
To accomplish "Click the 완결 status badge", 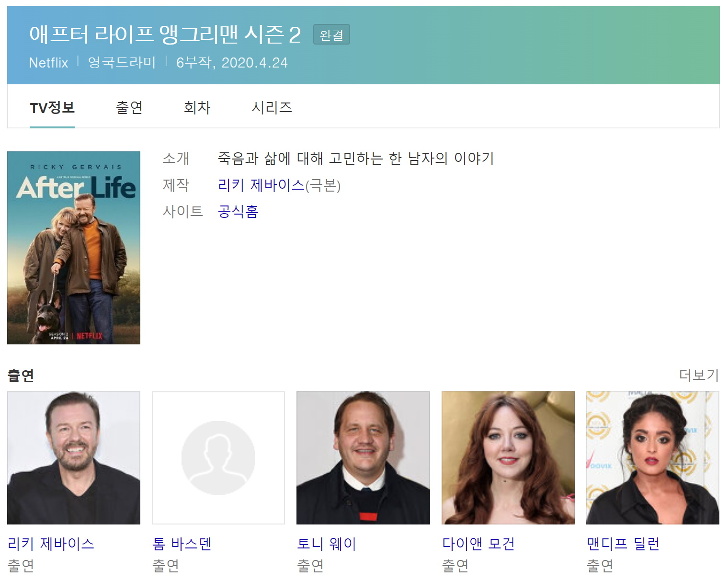I will tap(331, 34).
